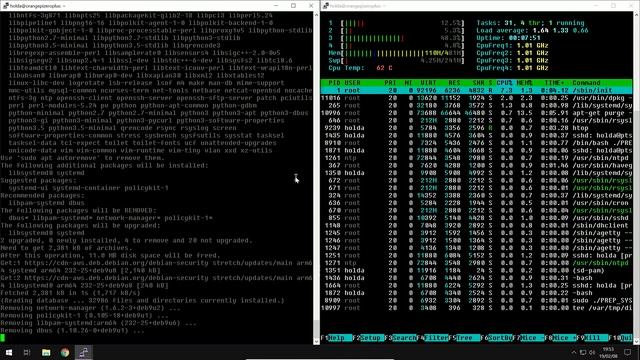Click the left terminal scrollbar up arrow
The height and width of the screenshot is (360, 640).
click(316, 15)
